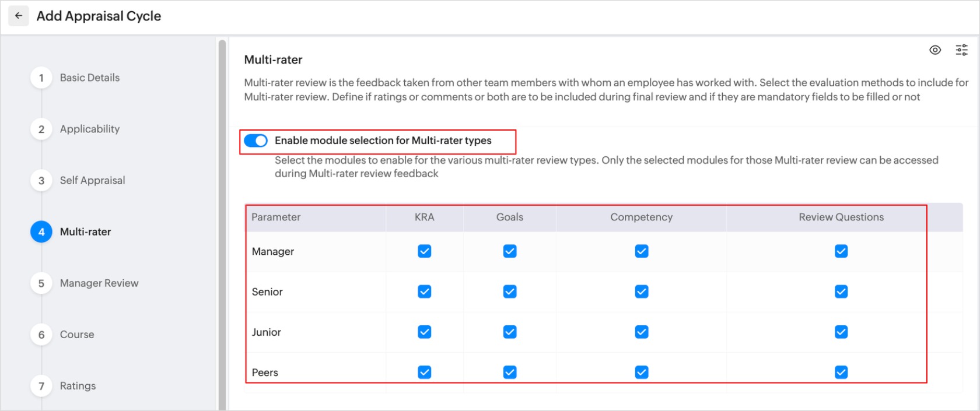Select step 7 circle for Ratings
Screen dimensions: 980x411
(41, 385)
